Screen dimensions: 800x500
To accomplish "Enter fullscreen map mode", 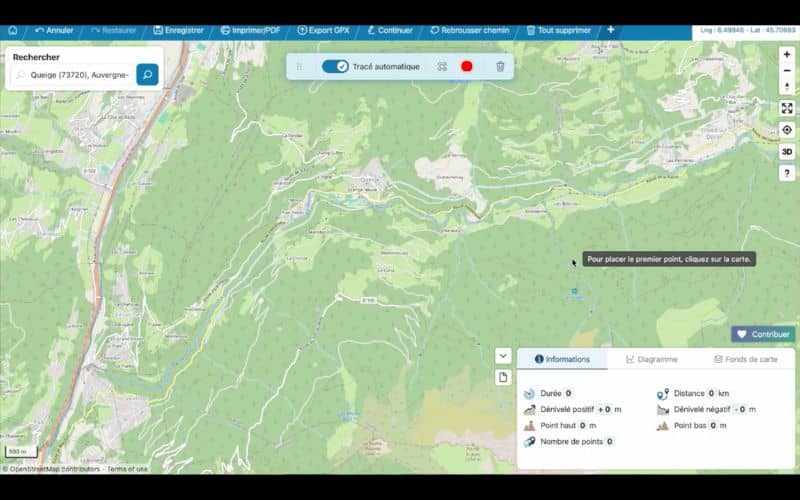I will [787, 107].
